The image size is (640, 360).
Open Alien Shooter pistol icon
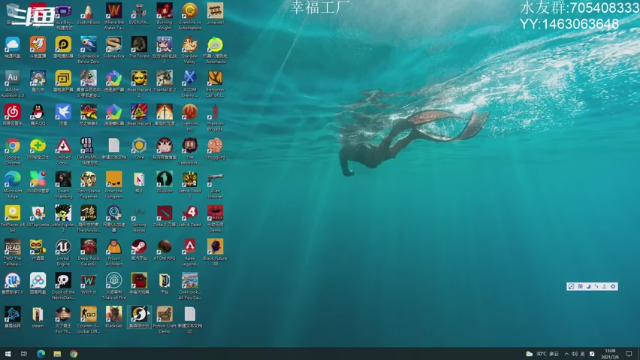click(x=215, y=185)
